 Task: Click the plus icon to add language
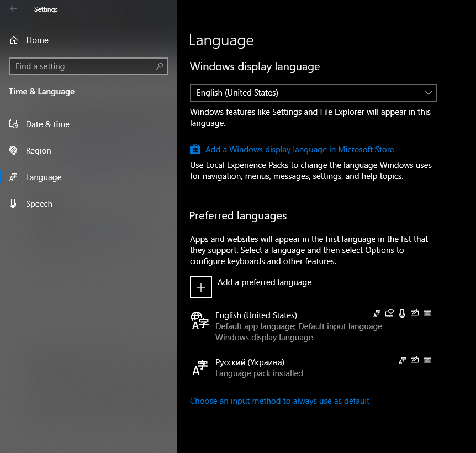click(201, 287)
